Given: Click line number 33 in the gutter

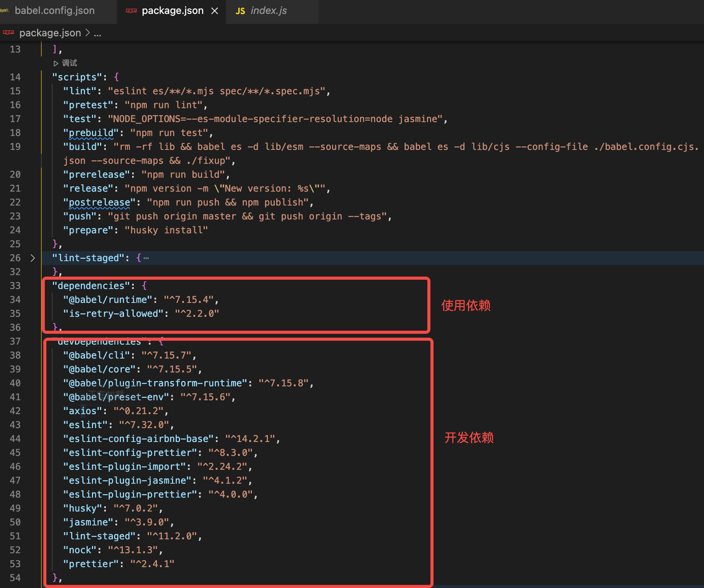Looking at the screenshot, I should coord(15,286).
